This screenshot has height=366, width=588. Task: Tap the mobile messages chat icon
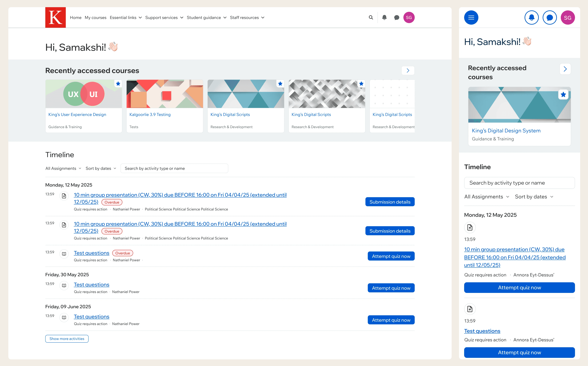[549, 17]
